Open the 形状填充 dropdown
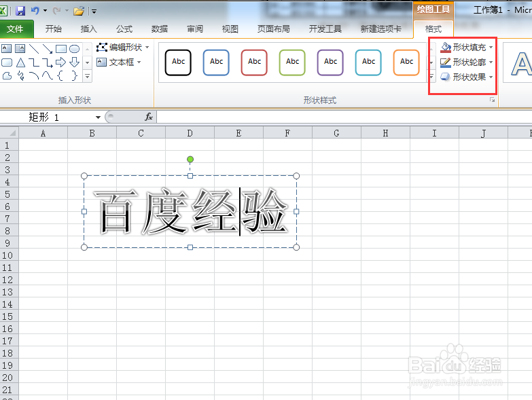The width and height of the screenshot is (532, 400). (467, 47)
